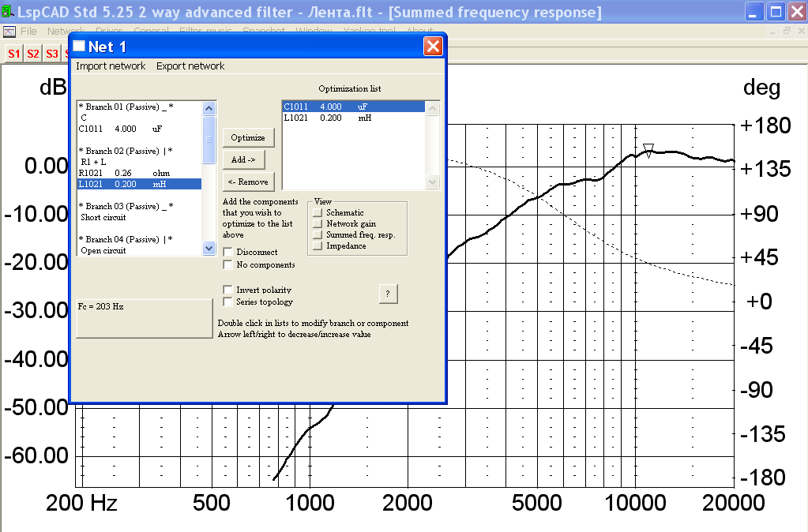Minimize the LspCAD main window
This screenshot has width=808, height=532.
pyautogui.click(x=754, y=12)
